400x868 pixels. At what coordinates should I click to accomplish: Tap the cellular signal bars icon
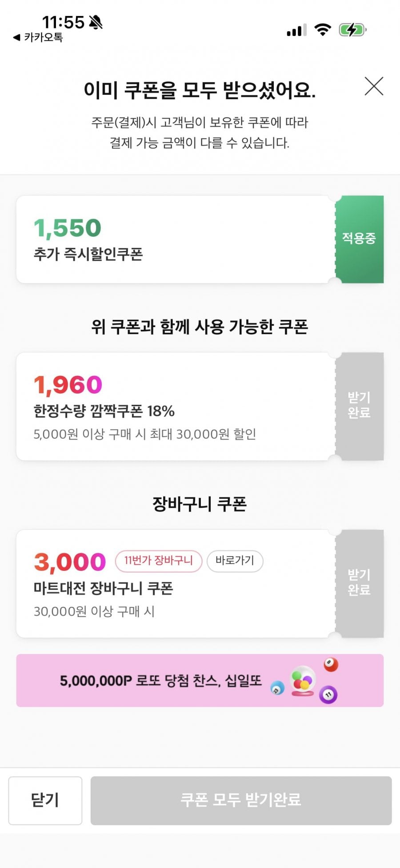296,30
